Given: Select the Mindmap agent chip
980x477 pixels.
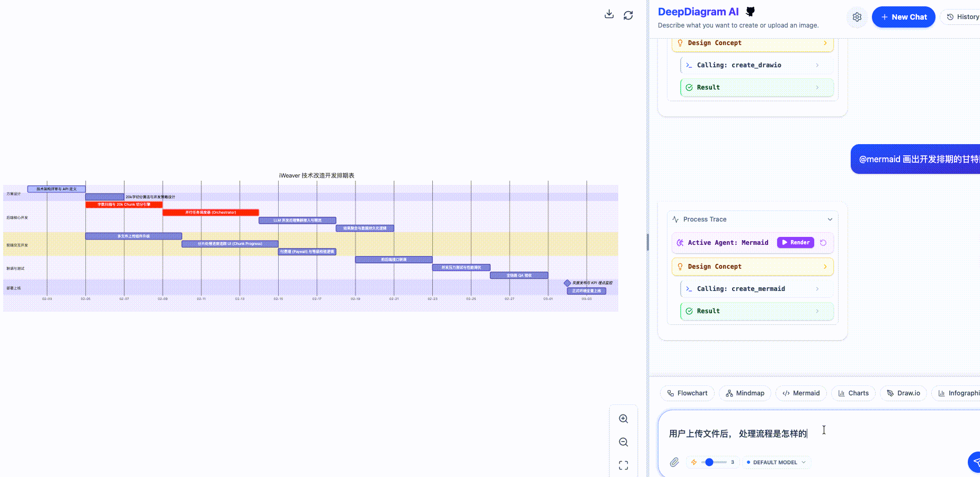Looking at the screenshot, I should pos(745,393).
